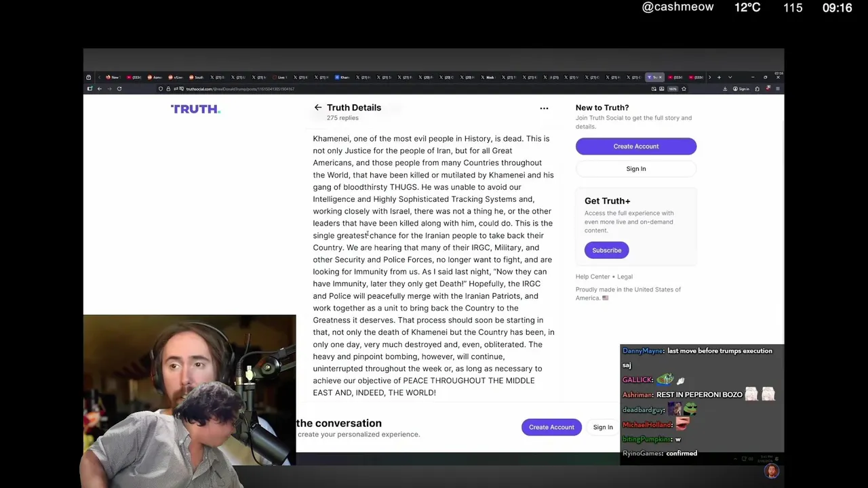Click deadbardguy username in chat
Image resolution: width=868 pixels, height=488 pixels.
[644, 410]
